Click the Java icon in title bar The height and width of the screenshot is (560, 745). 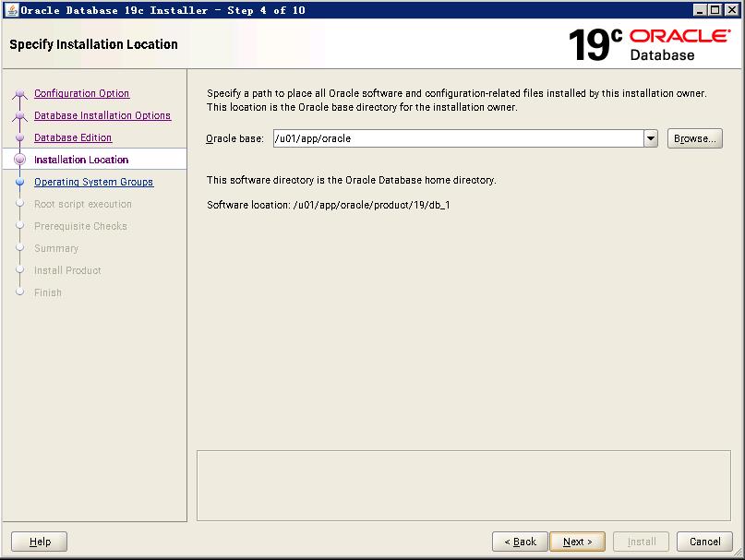(11, 10)
